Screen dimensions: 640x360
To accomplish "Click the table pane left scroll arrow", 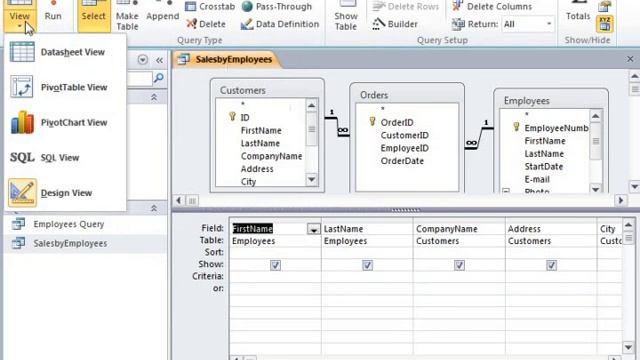I will tap(179, 200).
